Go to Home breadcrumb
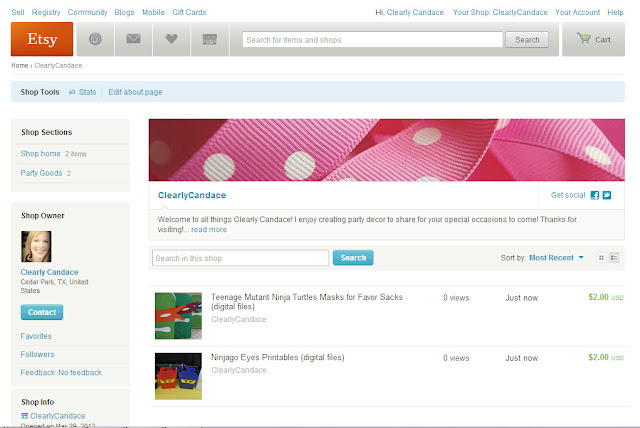 pyautogui.click(x=20, y=66)
